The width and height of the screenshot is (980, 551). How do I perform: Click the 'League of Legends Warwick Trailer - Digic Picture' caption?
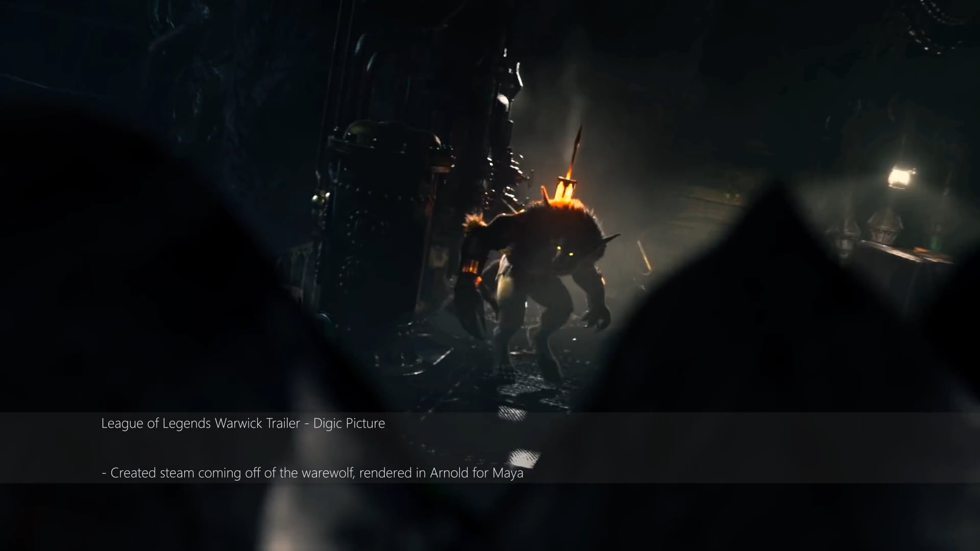(x=243, y=423)
